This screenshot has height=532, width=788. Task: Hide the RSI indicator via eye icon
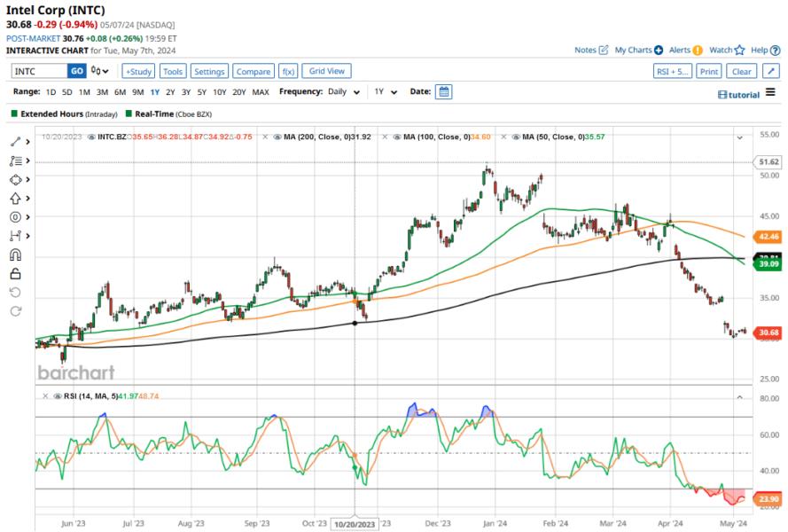pyautogui.click(x=58, y=396)
